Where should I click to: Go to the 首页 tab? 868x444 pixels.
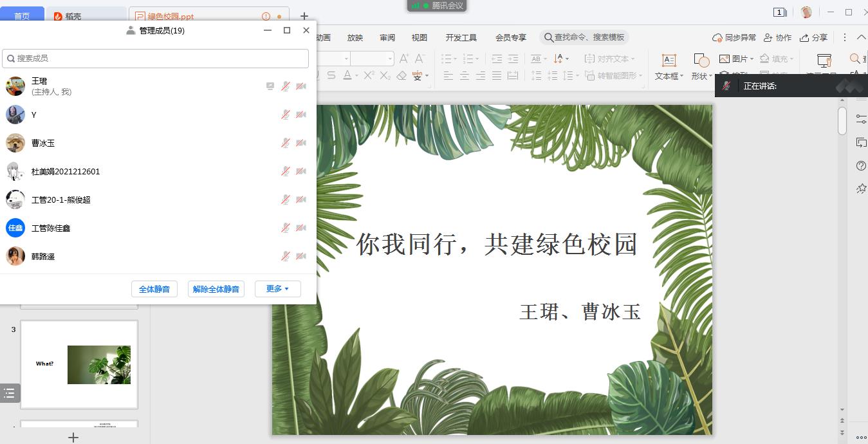(x=22, y=15)
